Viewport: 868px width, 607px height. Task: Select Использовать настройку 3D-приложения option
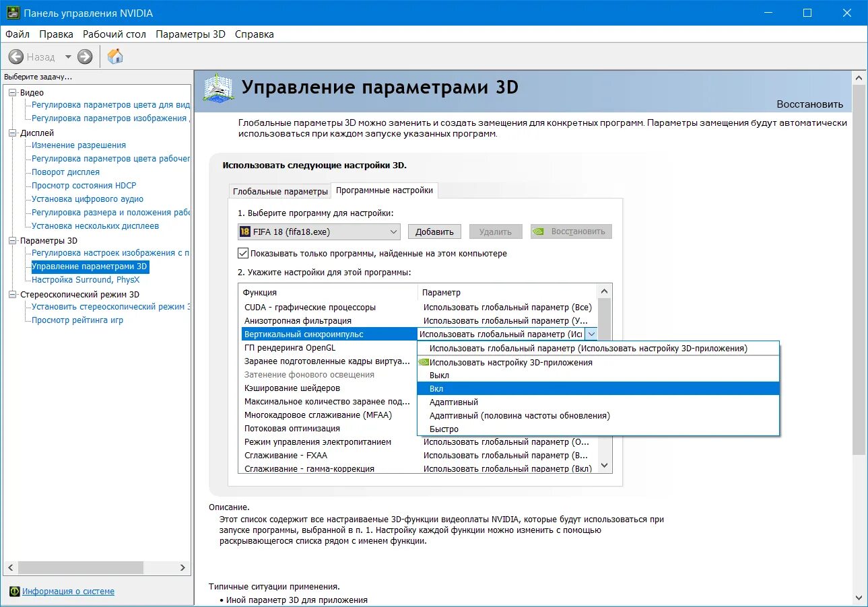[598, 362]
